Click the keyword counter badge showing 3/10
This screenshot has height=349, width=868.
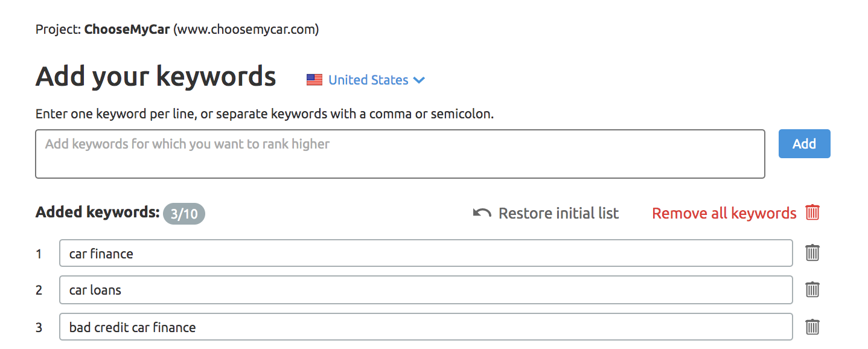pos(183,213)
